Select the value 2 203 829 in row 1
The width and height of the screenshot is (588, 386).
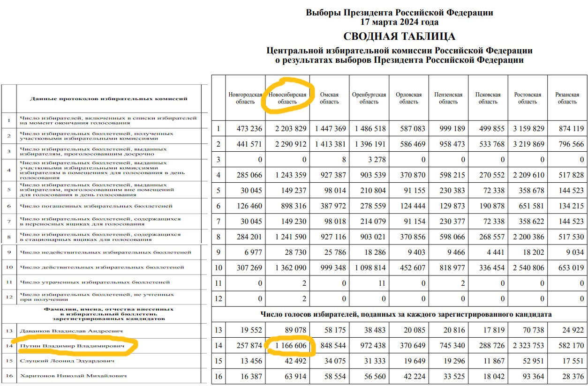click(x=287, y=129)
